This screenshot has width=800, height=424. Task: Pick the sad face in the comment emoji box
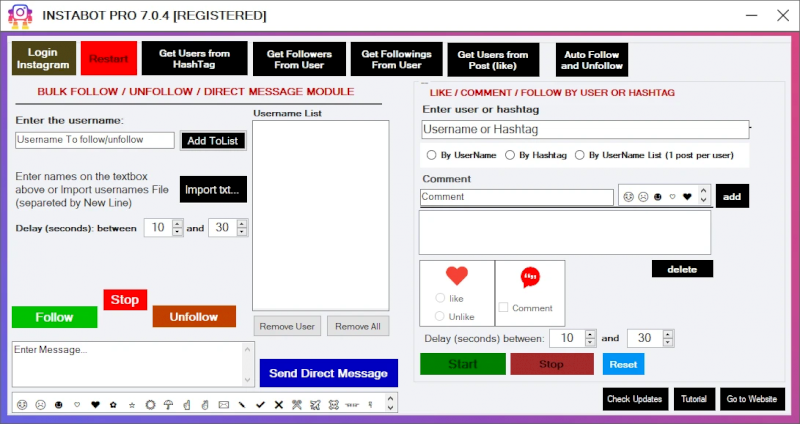643,196
